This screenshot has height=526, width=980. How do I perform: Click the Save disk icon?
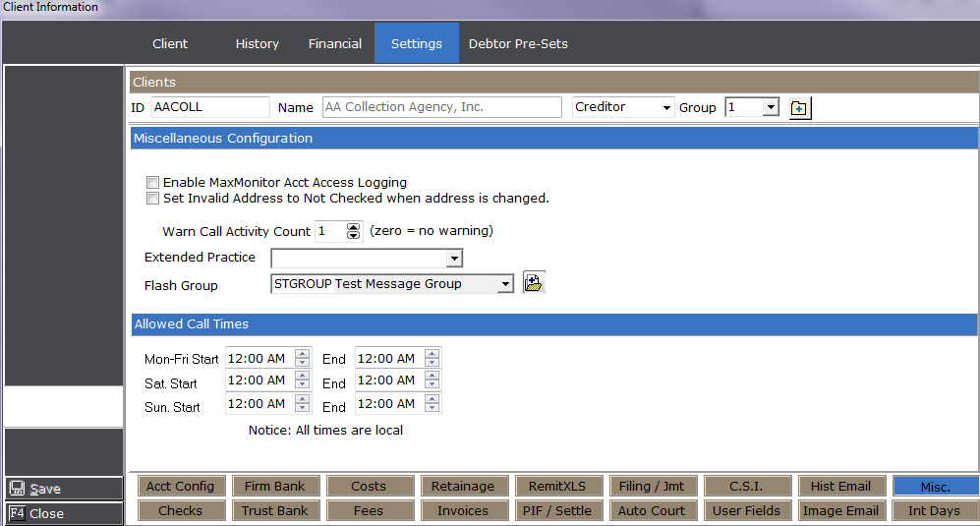point(18,489)
